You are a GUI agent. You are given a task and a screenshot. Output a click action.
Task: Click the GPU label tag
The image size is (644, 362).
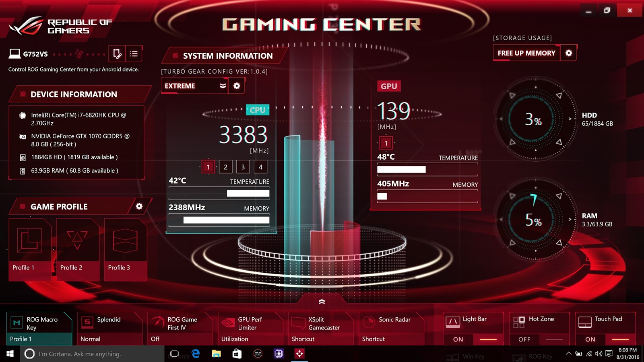(389, 86)
